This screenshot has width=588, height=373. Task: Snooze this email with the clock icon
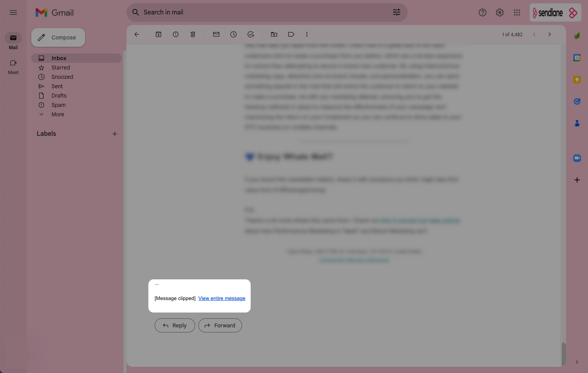pyautogui.click(x=233, y=34)
